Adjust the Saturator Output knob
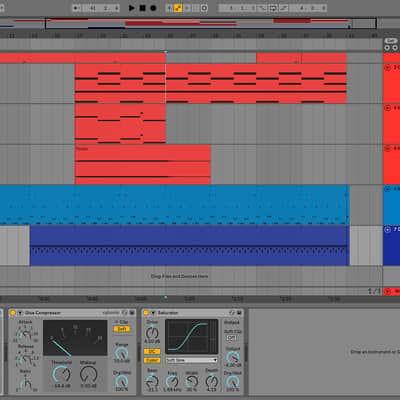400x400 pixels. (233, 358)
